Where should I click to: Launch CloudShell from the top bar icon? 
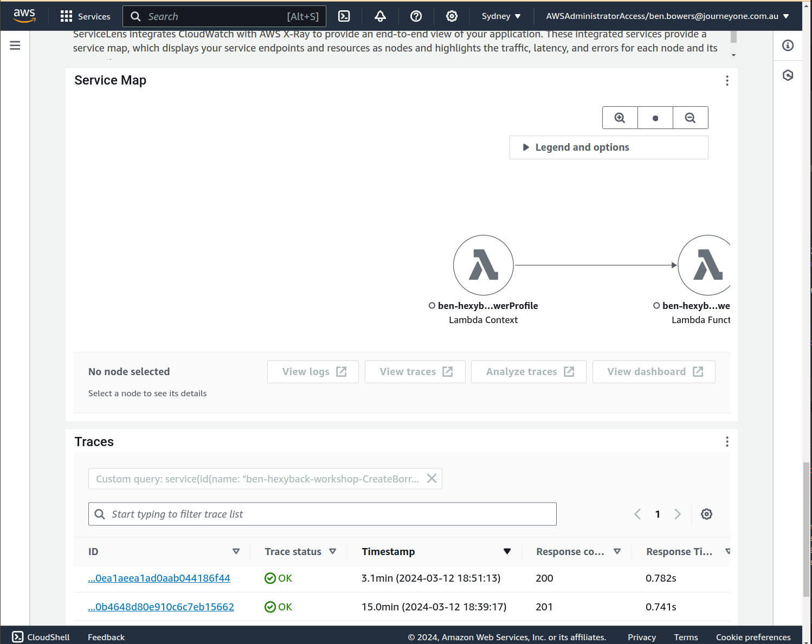pos(344,16)
